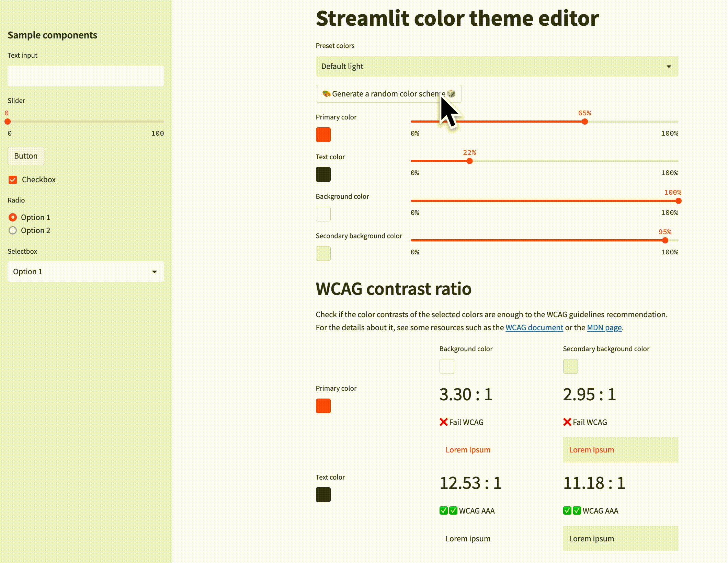Image resolution: width=728 pixels, height=563 pixels.
Task: Open the Text color swatch picker
Action: coord(323,174)
